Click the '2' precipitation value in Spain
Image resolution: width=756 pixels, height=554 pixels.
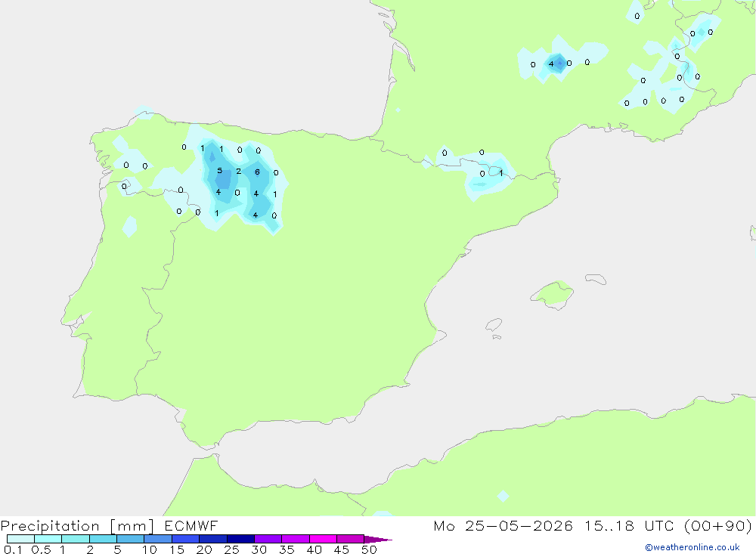tap(239, 171)
